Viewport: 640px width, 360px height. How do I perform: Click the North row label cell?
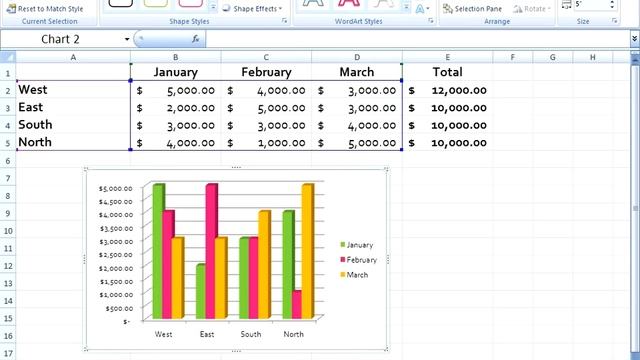point(73,142)
